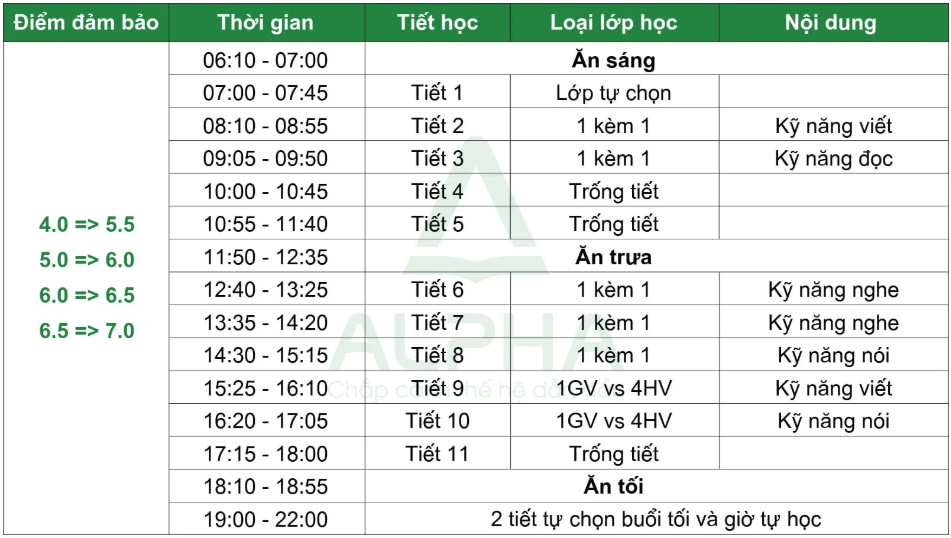The height and width of the screenshot is (538, 951).
Task: Select 'Trống tiết' in Tiết 11 row
Action: coord(614,454)
